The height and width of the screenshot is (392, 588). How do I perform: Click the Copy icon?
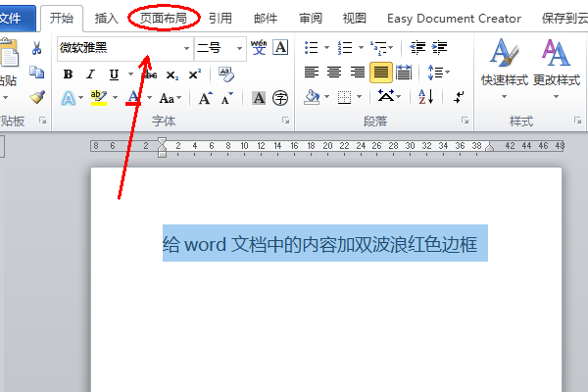pos(37,73)
